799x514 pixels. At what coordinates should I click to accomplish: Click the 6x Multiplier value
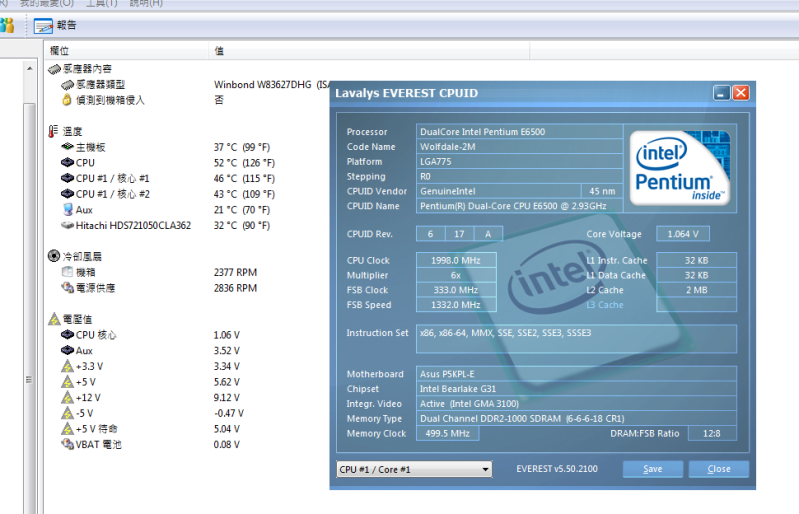(456, 275)
